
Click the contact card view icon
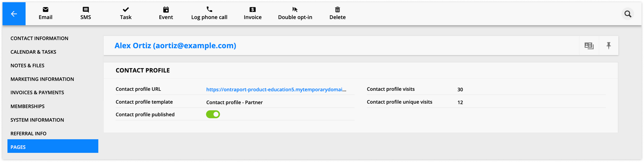tap(589, 46)
